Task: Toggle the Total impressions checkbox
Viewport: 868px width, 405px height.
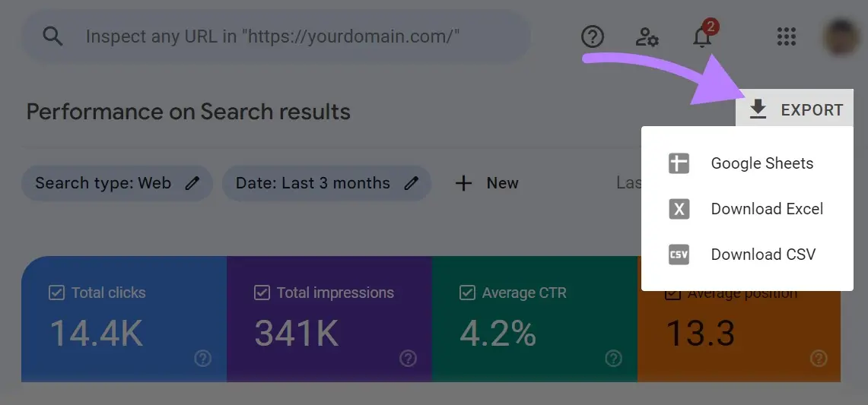Action: coord(262,293)
